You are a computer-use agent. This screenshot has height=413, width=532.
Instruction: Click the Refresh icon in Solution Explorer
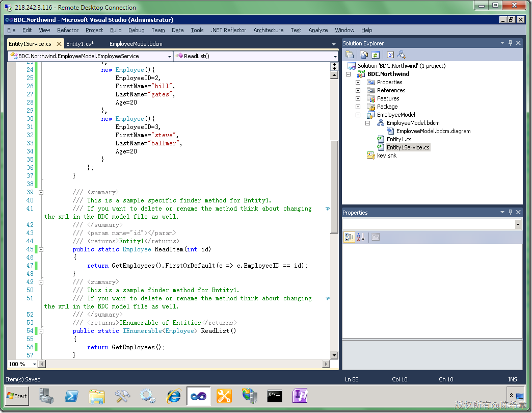coord(375,55)
